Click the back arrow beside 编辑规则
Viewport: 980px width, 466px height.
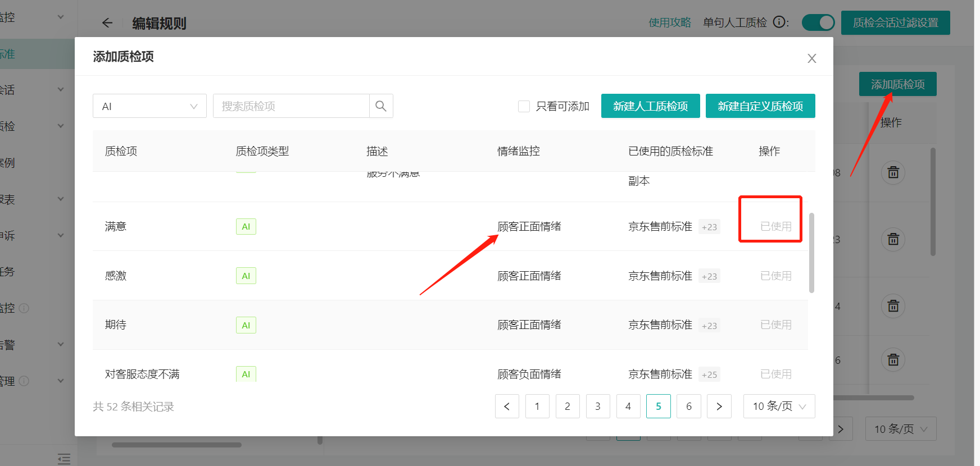coord(107,23)
